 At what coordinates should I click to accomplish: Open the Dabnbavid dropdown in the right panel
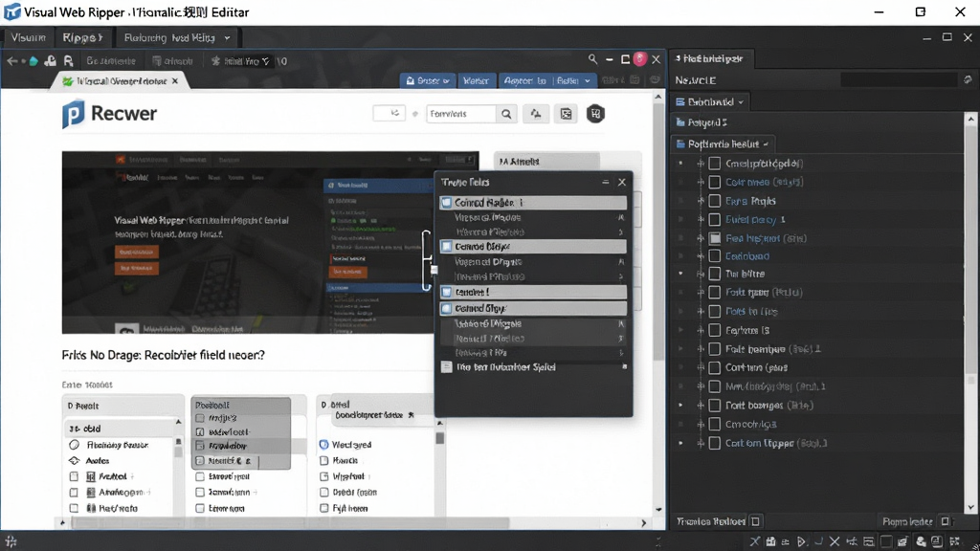pyautogui.click(x=711, y=101)
